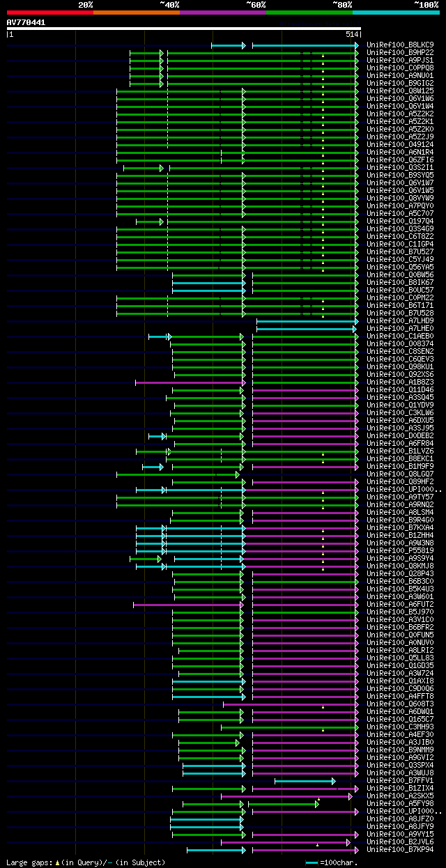Select UniRef100_Q3S2I1 hit label
446x868 pixels.
click(x=400, y=167)
